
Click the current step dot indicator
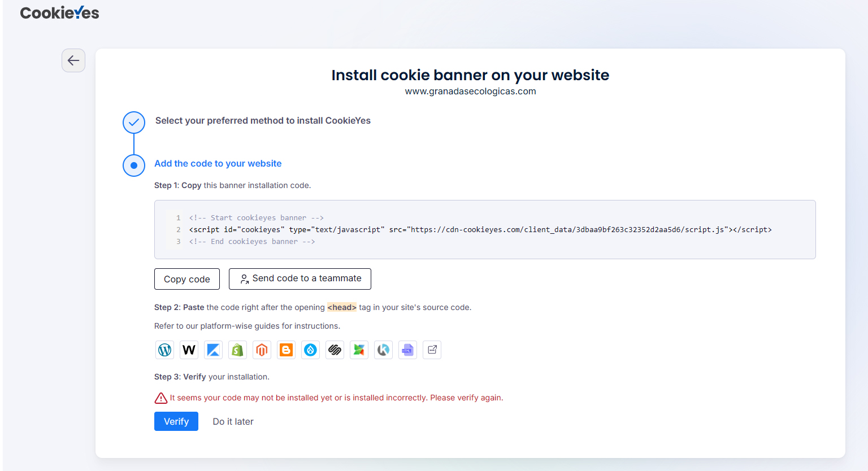tap(134, 165)
